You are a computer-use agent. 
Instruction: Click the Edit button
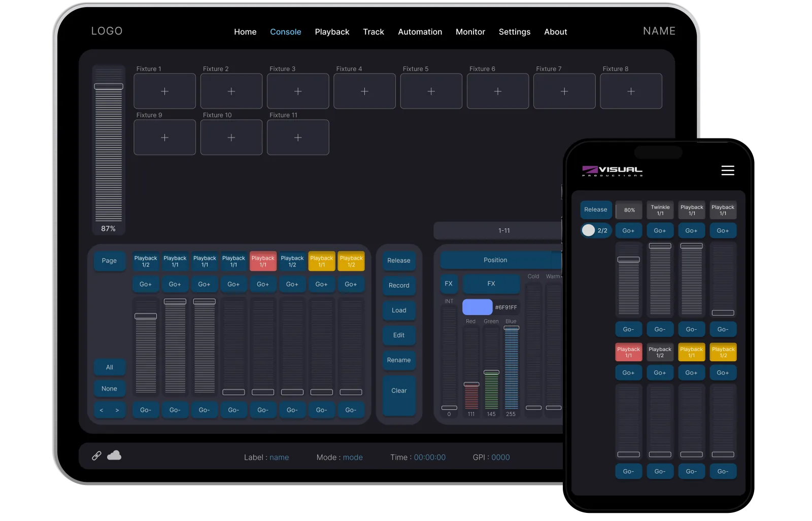(x=399, y=335)
